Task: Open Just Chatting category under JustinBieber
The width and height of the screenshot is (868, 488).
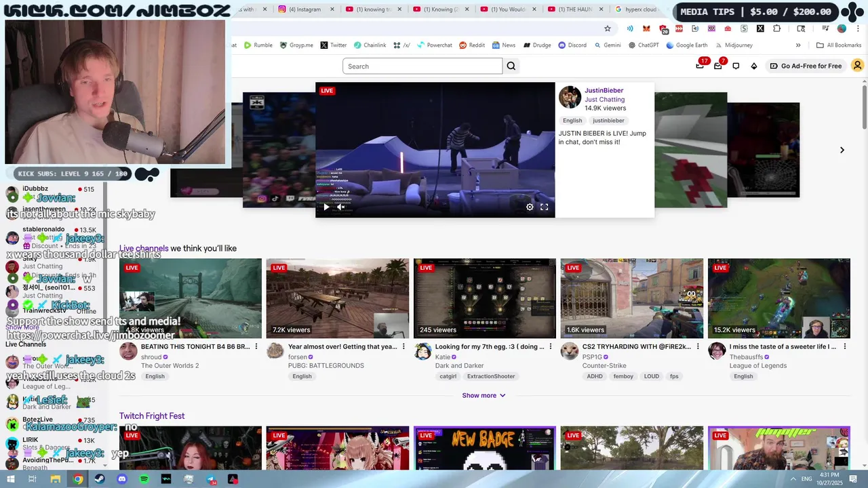Action: pos(605,100)
